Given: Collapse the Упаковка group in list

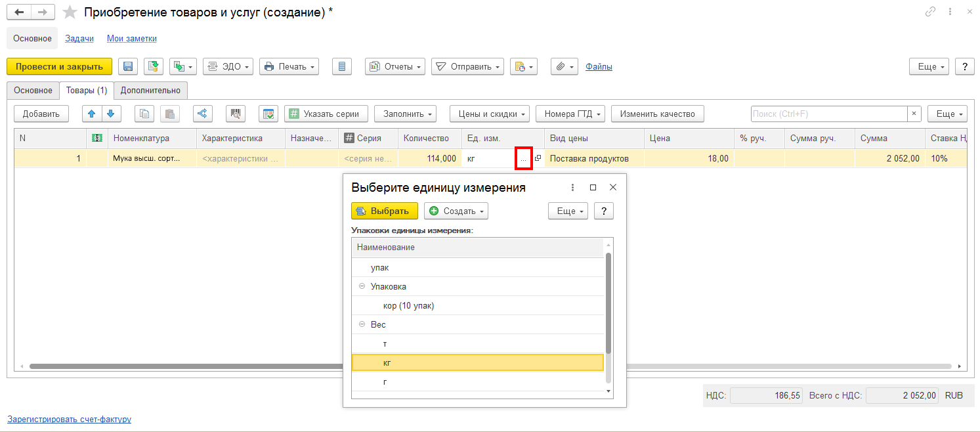Looking at the screenshot, I should click(x=362, y=286).
